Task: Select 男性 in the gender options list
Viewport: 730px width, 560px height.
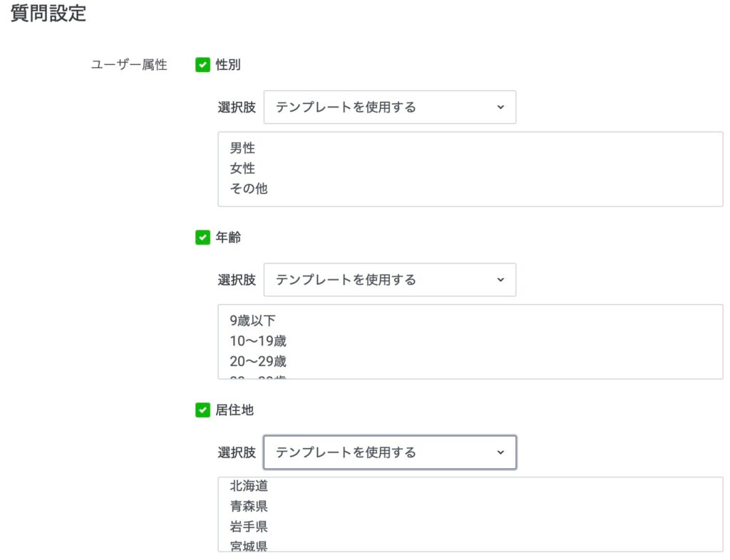Action: 242,148
